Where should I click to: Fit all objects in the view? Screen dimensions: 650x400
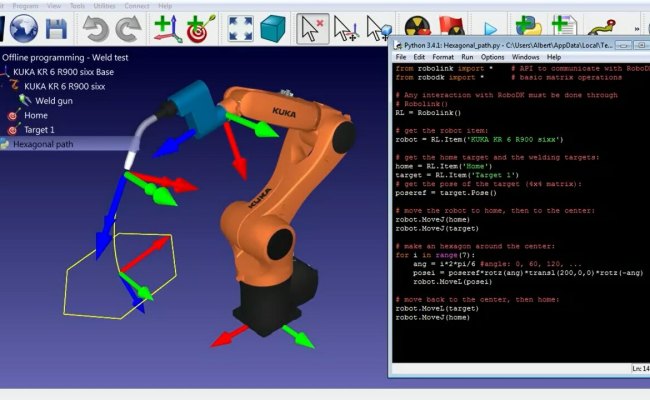[241, 29]
